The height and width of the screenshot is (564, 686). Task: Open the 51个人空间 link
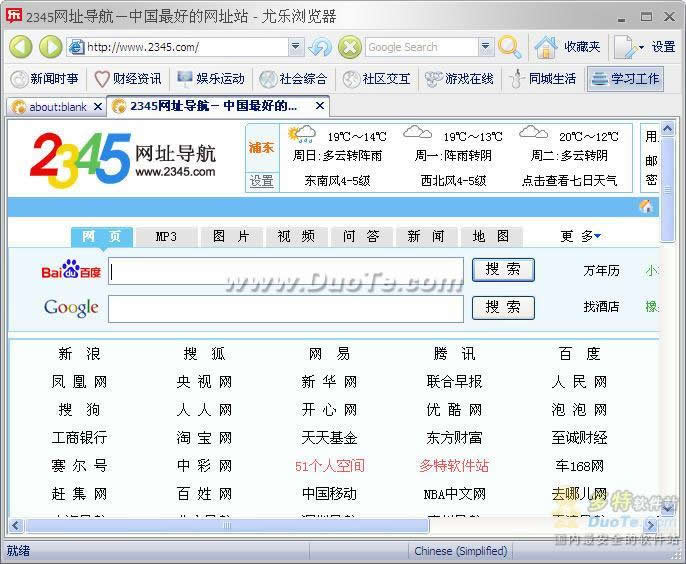click(329, 466)
